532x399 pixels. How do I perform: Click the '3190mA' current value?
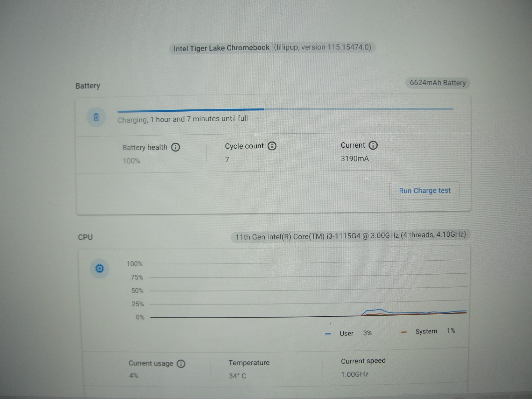click(355, 159)
